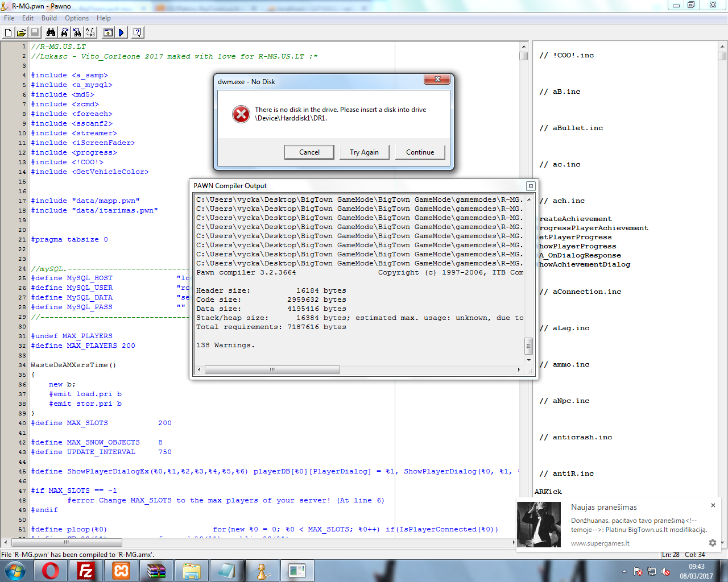
Task: Click the Find Next toolbar icon
Action: point(64,33)
